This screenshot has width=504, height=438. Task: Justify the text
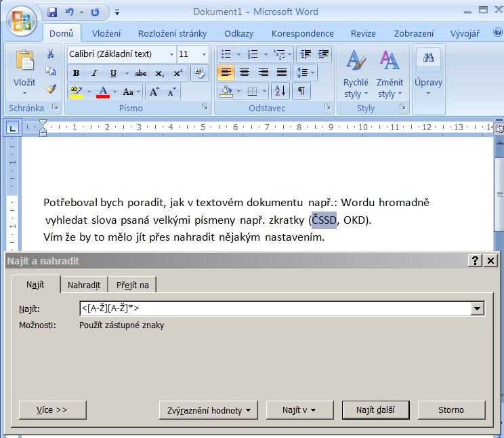(x=282, y=73)
